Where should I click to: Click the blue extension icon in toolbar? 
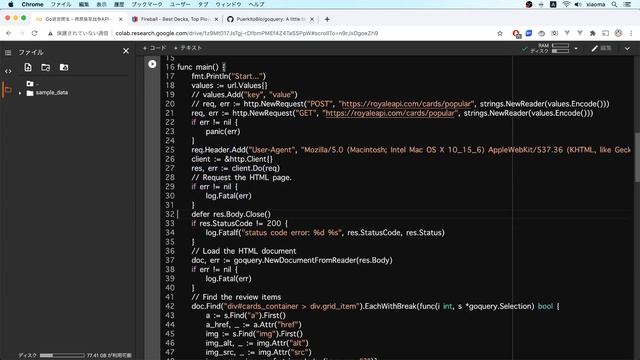[529, 33]
